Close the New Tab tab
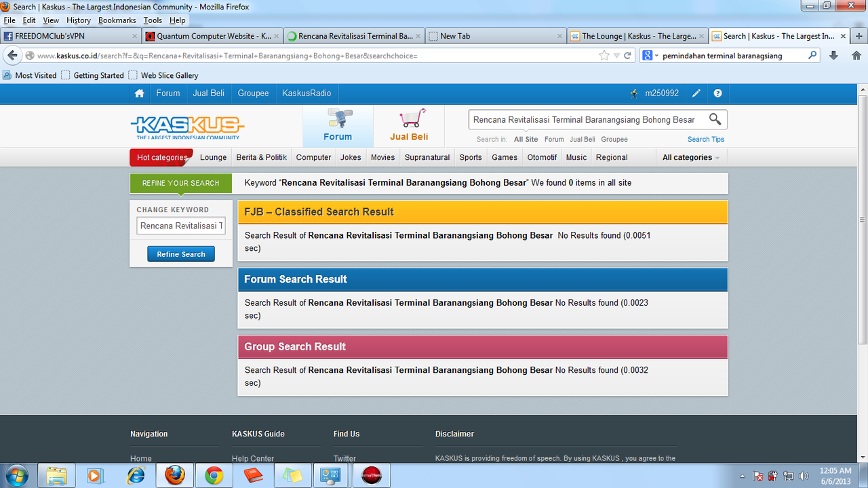The width and height of the screenshot is (868, 488). coord(559,36)
